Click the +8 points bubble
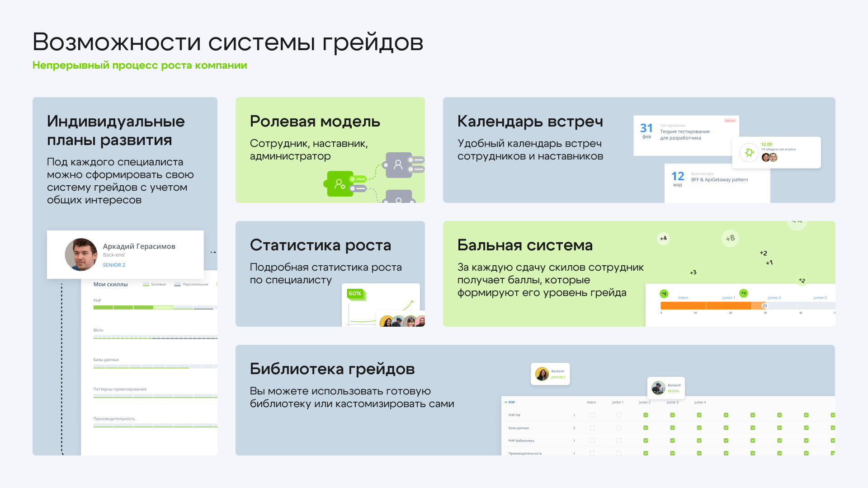Viewport: 868px width, 488px height. pos(730,238)
